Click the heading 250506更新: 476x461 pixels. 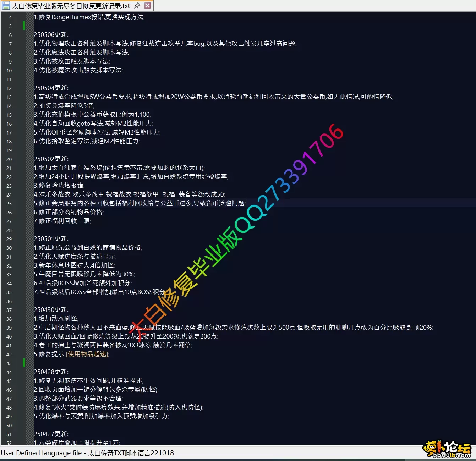(51, 35)
